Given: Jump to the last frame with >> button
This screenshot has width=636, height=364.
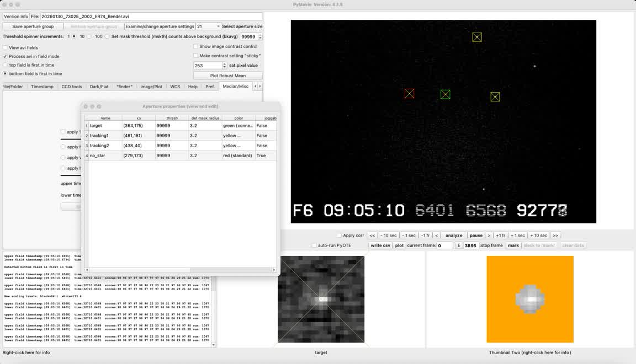Looking at the screenshot, I should [555, 235].
